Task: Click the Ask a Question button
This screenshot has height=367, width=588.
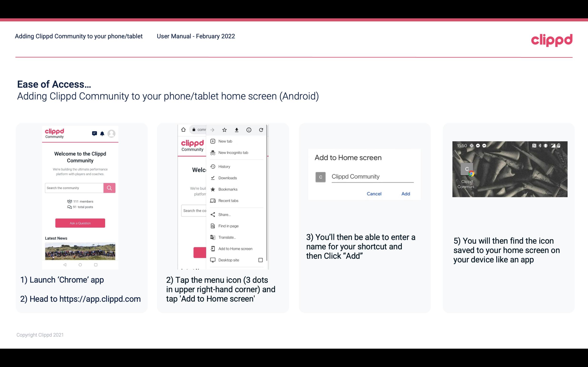Action: pos(80,223)
